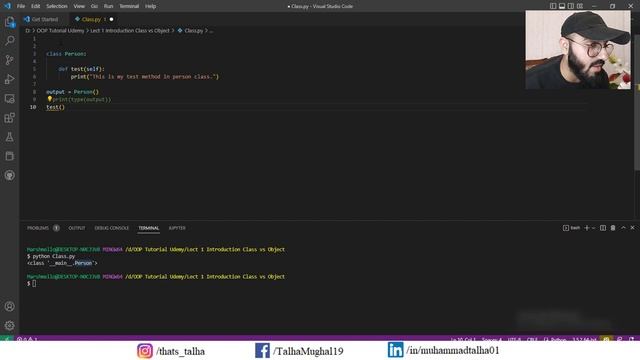
Task: Open the Explorer view in activity bar
Action: (x=9, y=22)
